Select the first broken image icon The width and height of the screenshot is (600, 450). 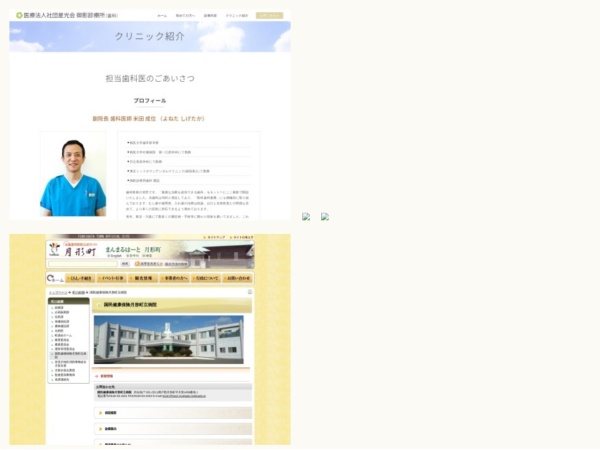coord(306,217)
